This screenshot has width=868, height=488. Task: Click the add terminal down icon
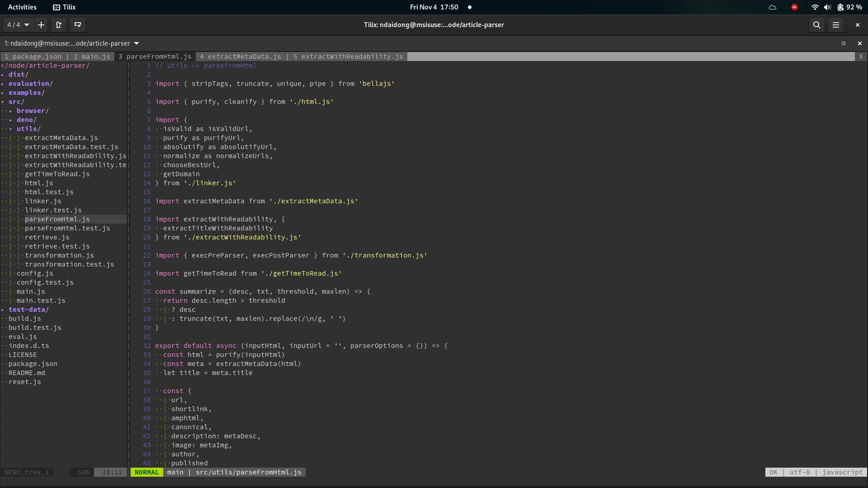coord(78,25)
